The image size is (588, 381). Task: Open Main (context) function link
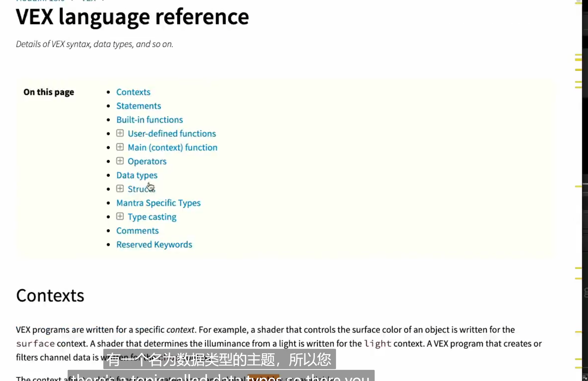[x=172, y=148]
